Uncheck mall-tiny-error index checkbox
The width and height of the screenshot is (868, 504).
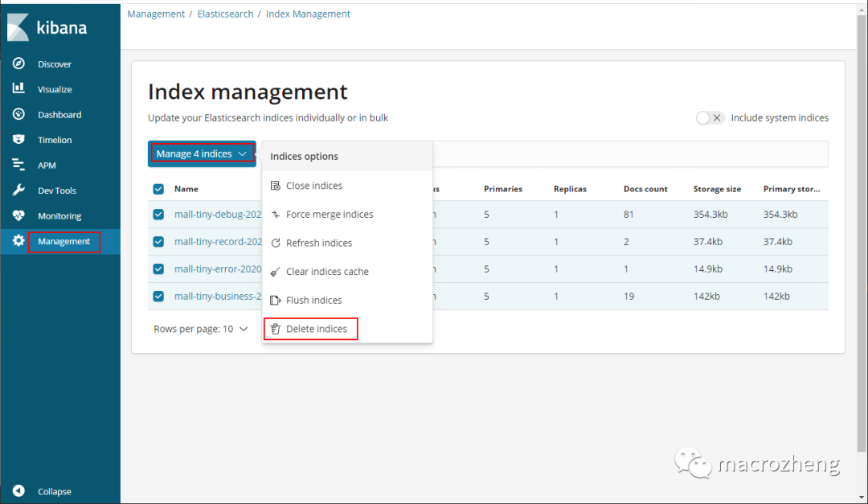158,268
